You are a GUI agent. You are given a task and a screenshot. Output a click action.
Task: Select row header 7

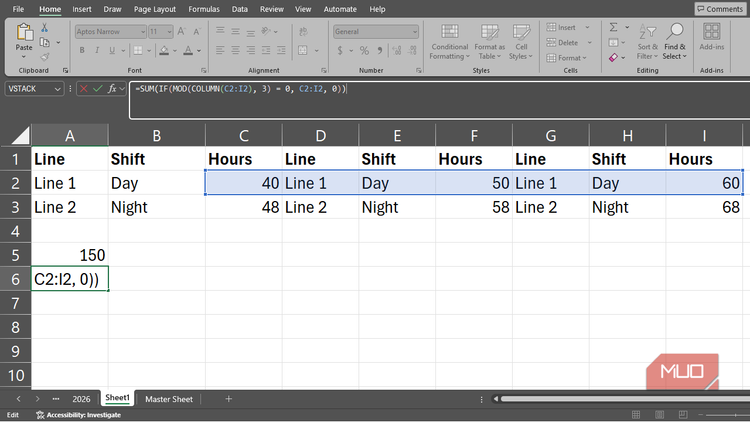15,303
